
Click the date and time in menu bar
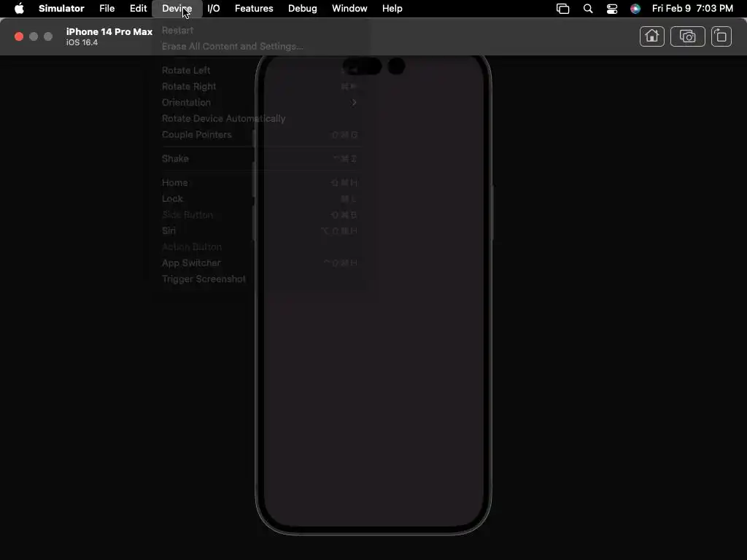point(692,9)
